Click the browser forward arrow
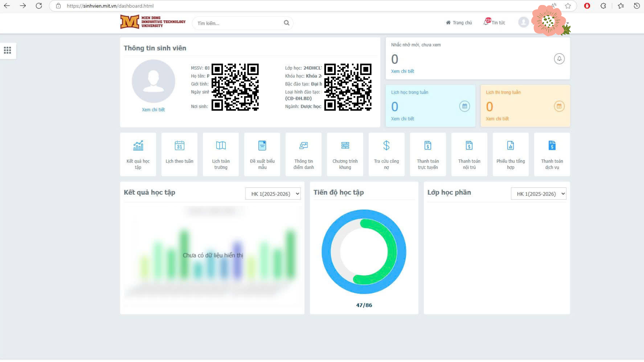Viewport: 644px width, 362px height. click(x=23, y=6)
